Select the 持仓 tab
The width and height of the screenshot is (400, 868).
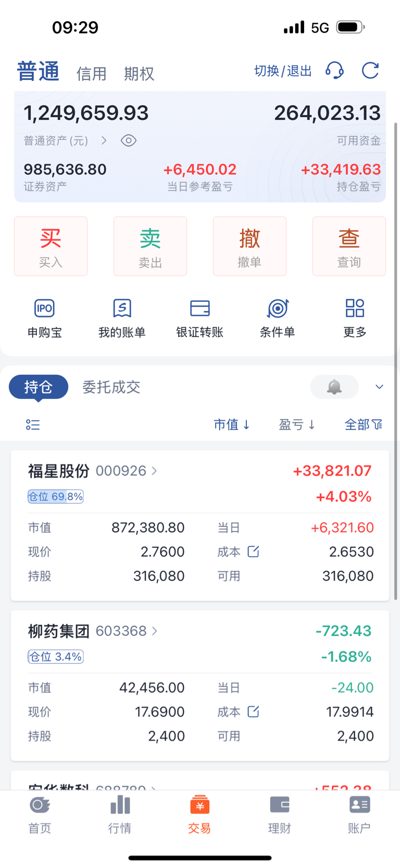point(39,387)
